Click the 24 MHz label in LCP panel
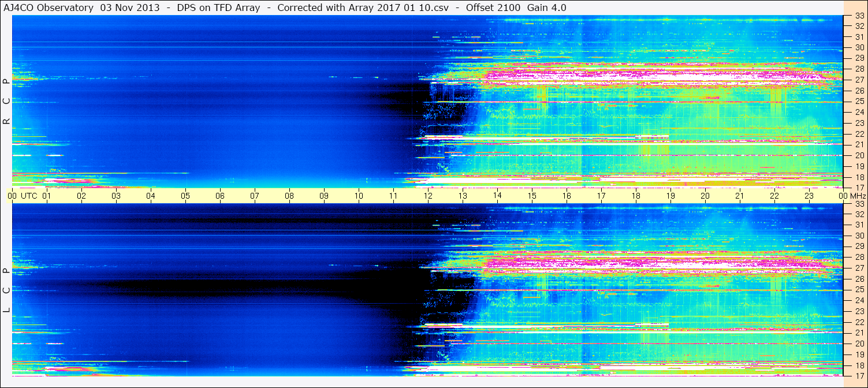The image size is (868, 388). [x=859, y=300]
